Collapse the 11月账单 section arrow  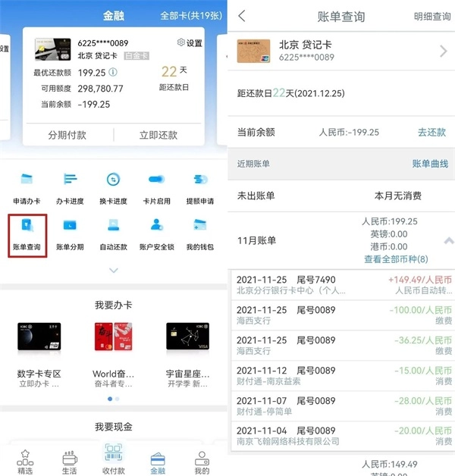pyautogui.click(x=448, y=240)
